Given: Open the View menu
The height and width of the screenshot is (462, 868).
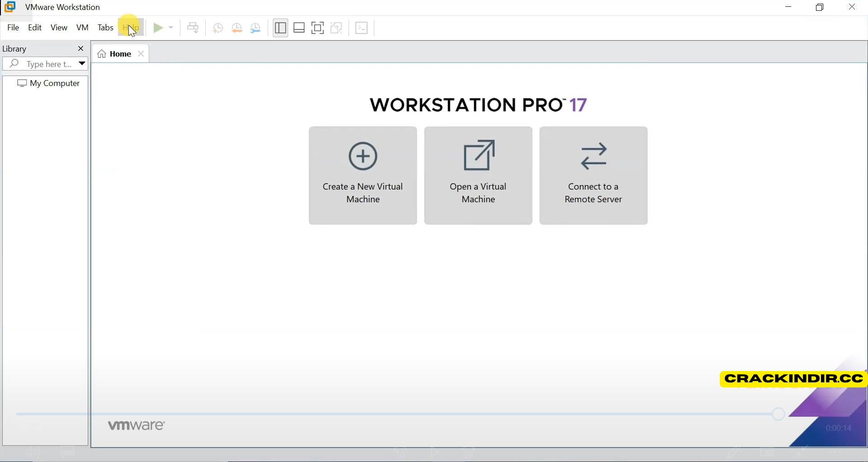Looking at the screenshot, I should click(59, 28).
